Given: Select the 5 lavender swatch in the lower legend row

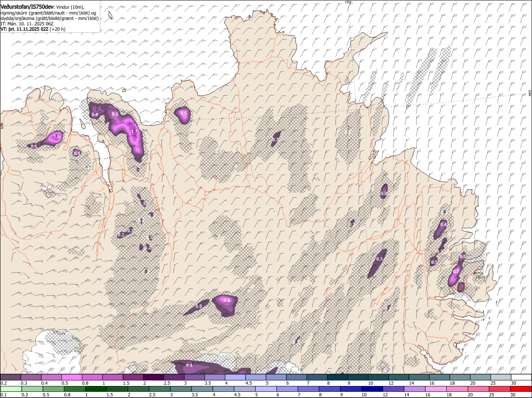Looking at the screenshot, I should pyautogui.click(x=266, y=389).
